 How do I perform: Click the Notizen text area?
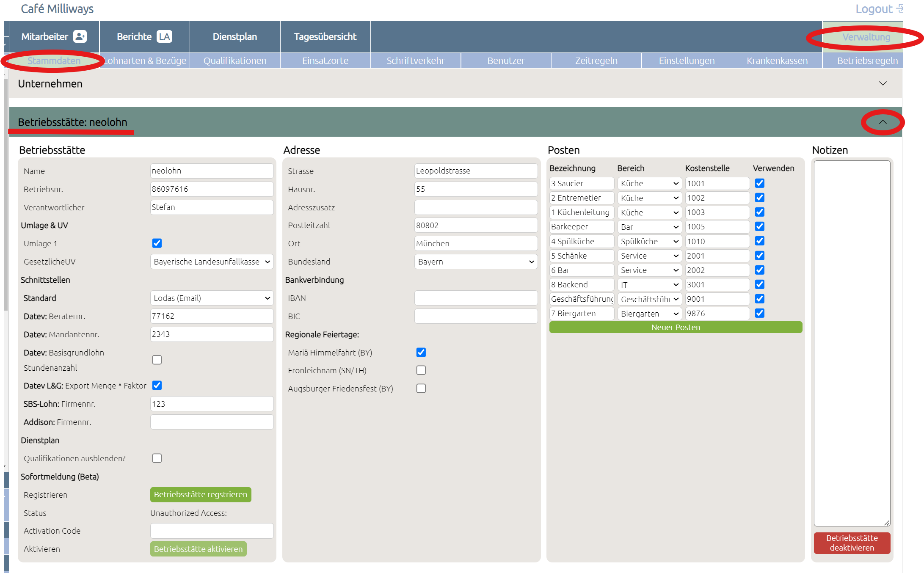(x=852, y=343)
